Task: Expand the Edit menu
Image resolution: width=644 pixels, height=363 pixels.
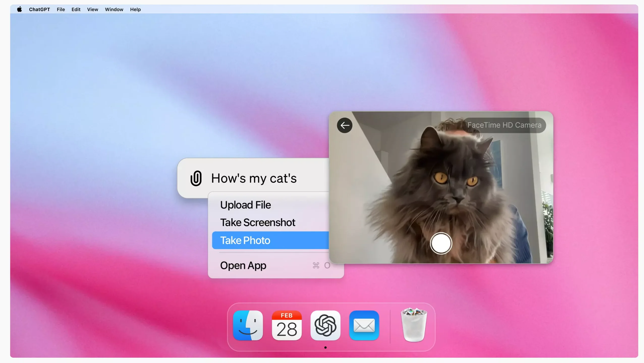Action: pos(76,9)
